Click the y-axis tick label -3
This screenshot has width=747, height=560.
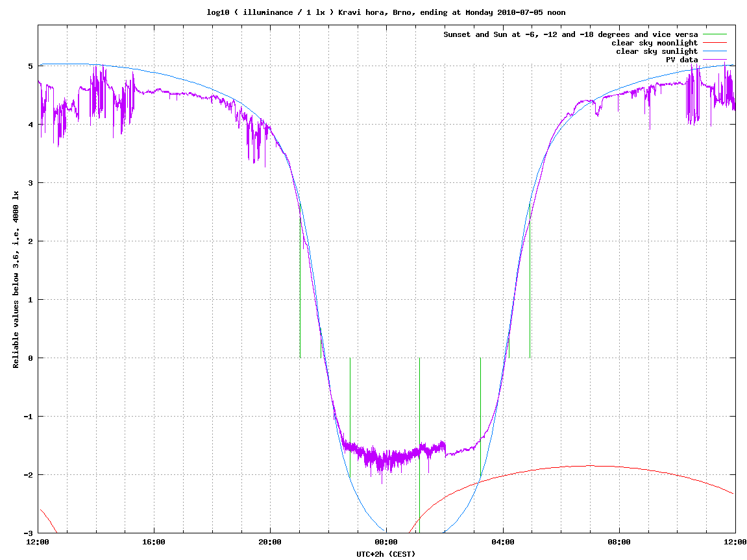(29, 533)
